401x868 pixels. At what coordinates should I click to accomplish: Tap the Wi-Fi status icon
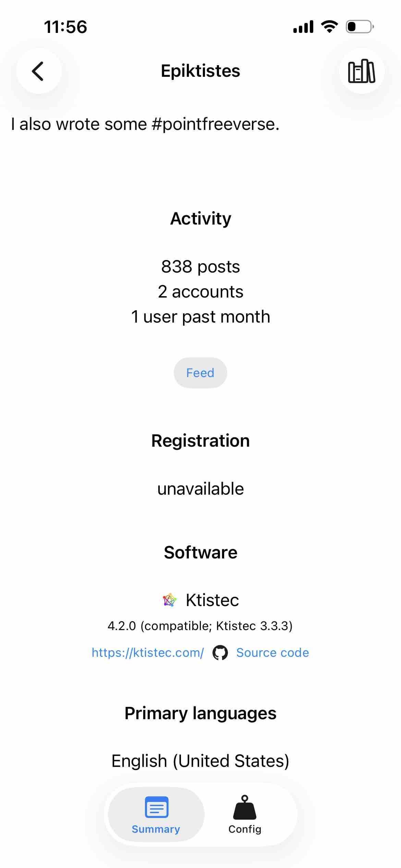point(329,27)
